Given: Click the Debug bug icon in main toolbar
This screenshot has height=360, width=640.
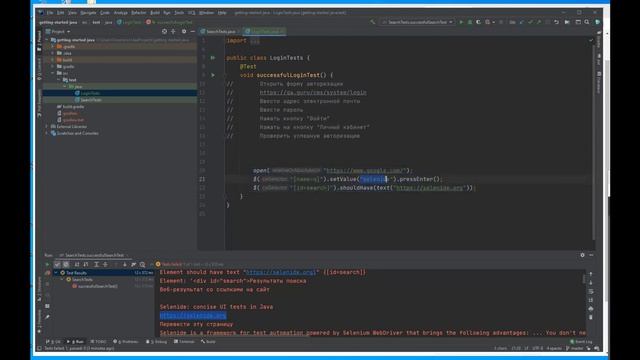Looking at the screenshot, I should point(470,22).
